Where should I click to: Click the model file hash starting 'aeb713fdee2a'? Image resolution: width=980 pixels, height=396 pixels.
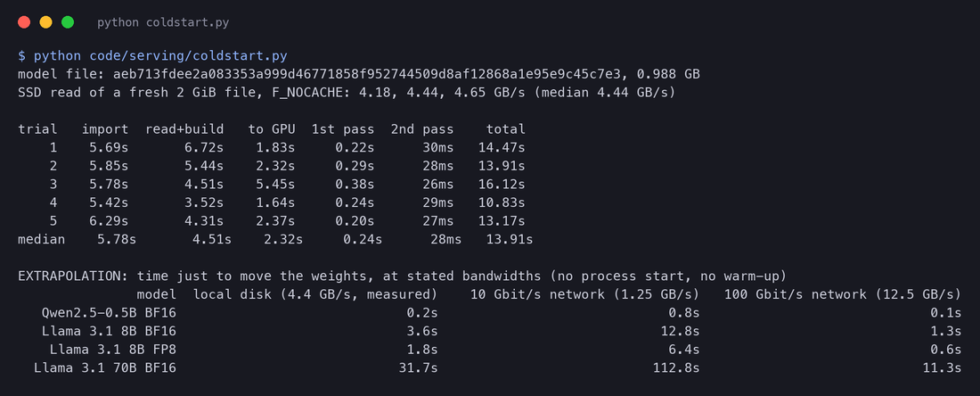click(367, 74)
